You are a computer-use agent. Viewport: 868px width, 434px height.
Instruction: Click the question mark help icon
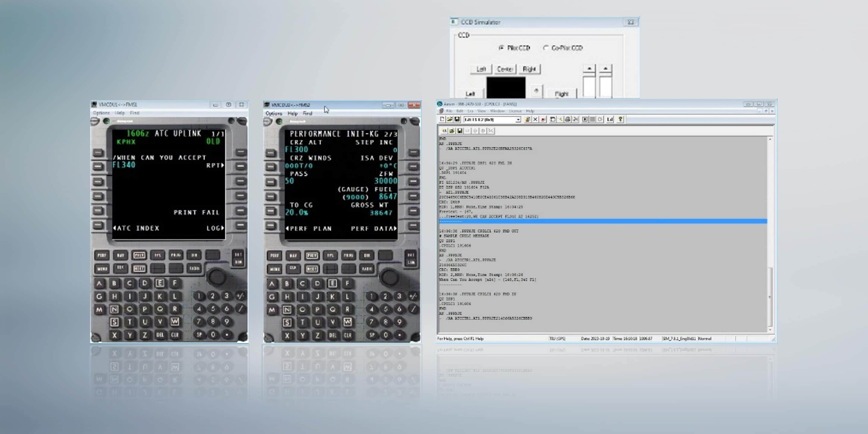620,119
